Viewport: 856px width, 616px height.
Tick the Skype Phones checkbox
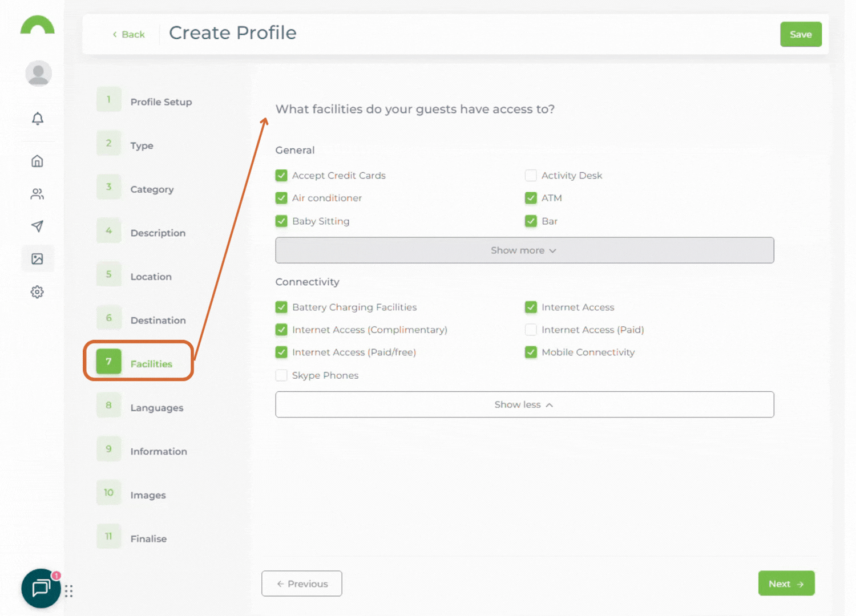pos(281,375)
